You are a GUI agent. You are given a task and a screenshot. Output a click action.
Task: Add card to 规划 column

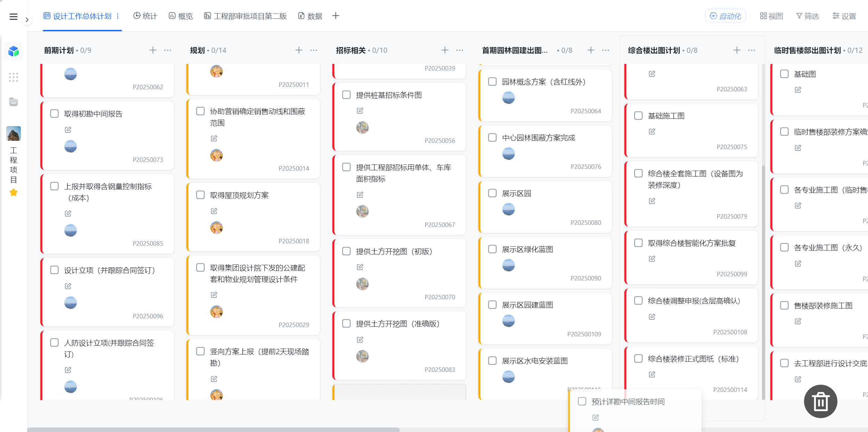pyautogui.click(x=299, y=50)
